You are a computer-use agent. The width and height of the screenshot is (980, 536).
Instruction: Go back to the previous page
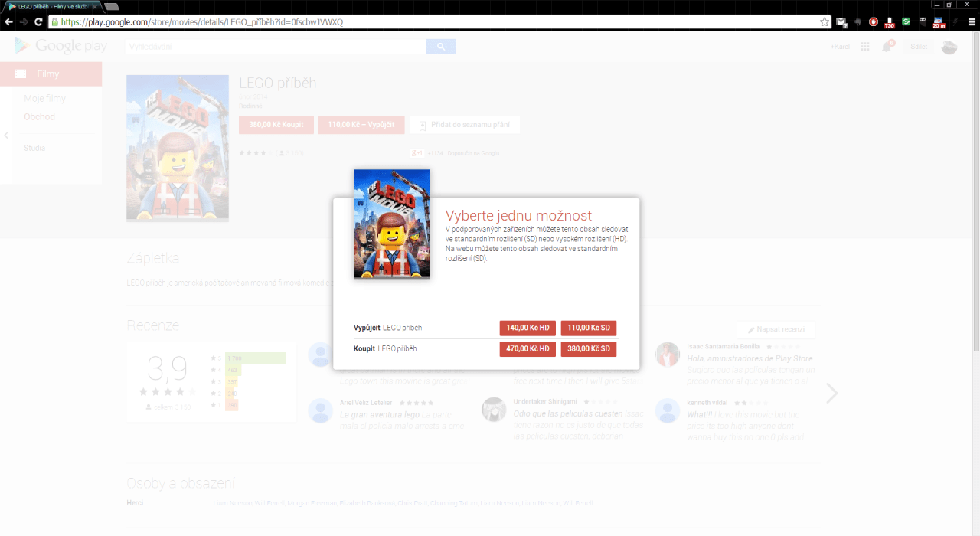8,22
